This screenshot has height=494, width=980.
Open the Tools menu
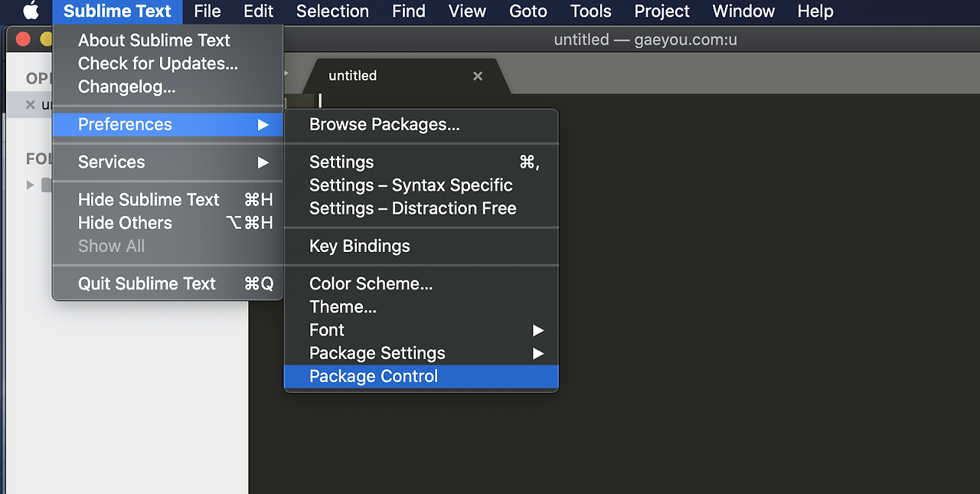pos(591,11)
